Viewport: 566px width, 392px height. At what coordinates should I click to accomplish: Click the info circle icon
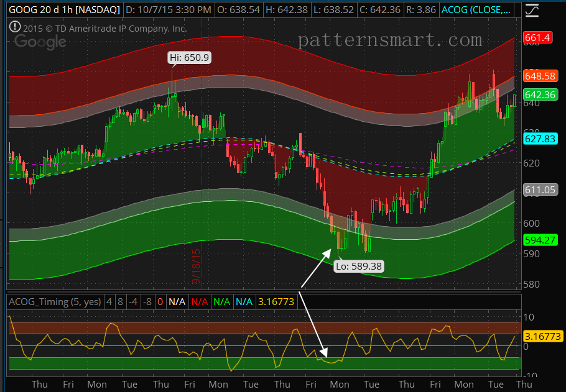coord(14,27)
